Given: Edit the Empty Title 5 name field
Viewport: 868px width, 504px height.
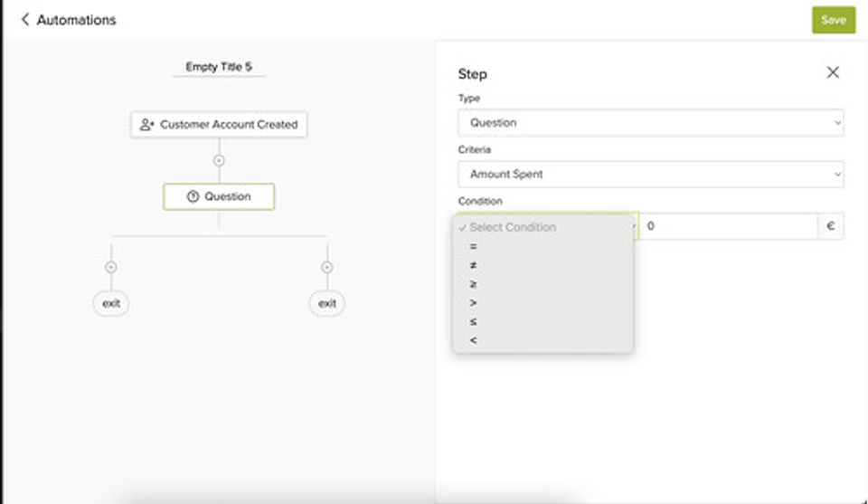Looking at the screenshot, I should 219,67.
